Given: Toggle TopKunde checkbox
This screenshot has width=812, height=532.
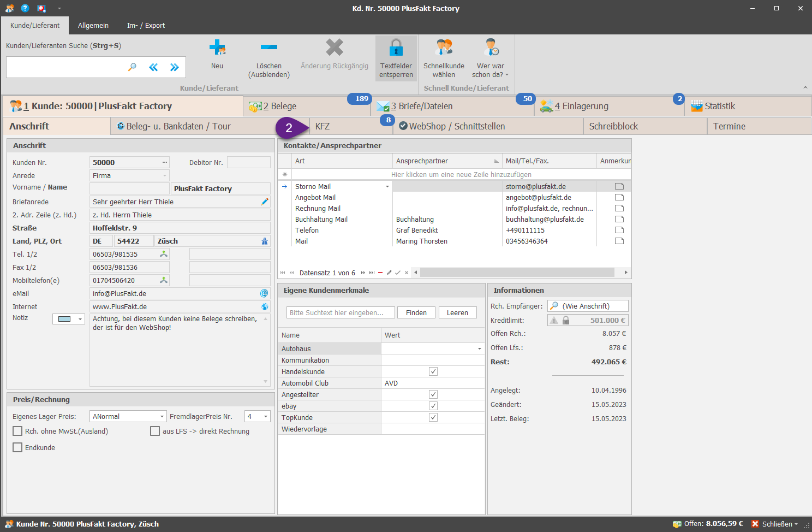Looking at the screenshot, I should (433, 417).
